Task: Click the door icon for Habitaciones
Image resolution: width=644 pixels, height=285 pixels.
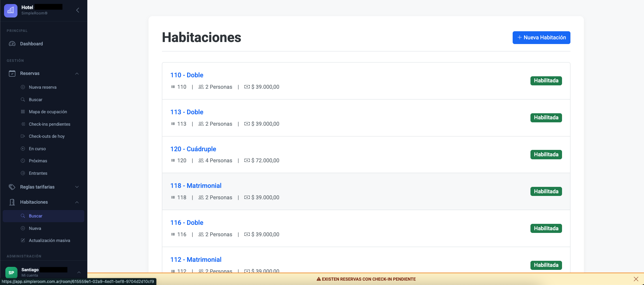Action: click(12, 202)
